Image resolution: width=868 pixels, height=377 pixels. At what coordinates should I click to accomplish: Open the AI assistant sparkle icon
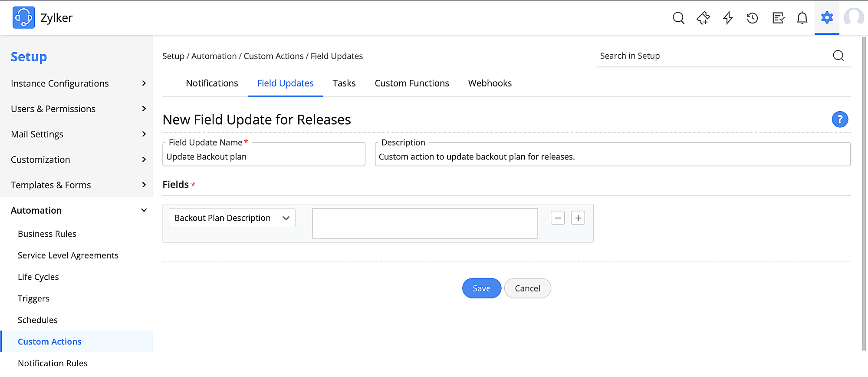pos(703,18)
